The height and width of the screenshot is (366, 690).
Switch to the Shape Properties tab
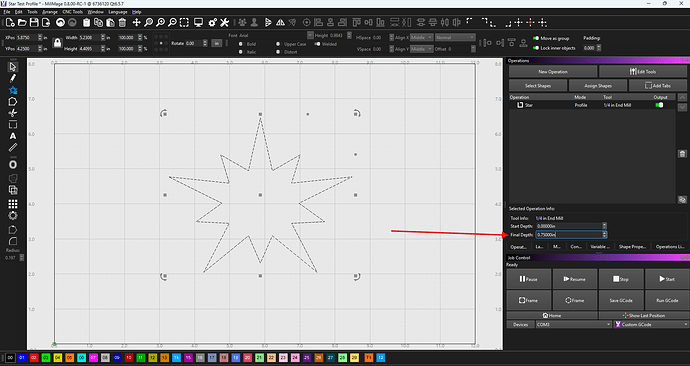632,247
